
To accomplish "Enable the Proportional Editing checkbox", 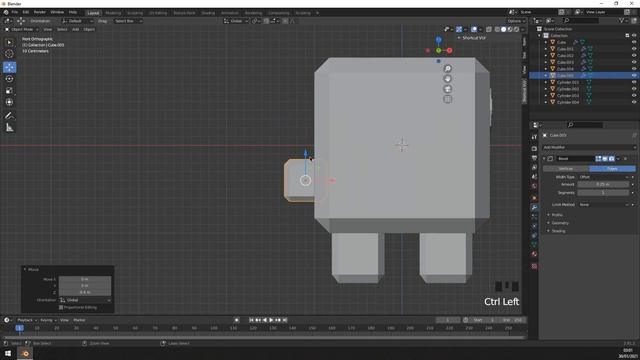I will [x=61, y=307].
